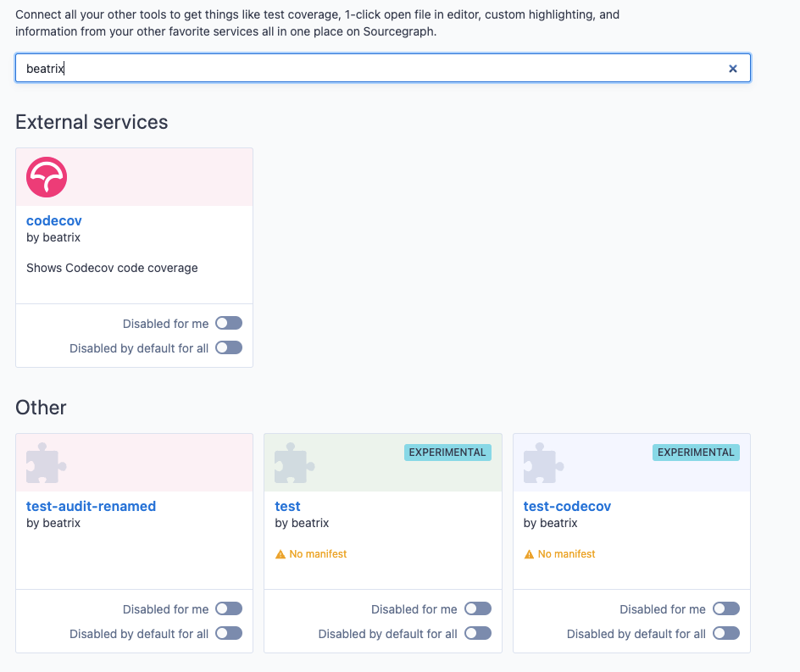800x672 pixels.
Task: Open the test-audit-renamed extension link
Action: click(91, 506)
